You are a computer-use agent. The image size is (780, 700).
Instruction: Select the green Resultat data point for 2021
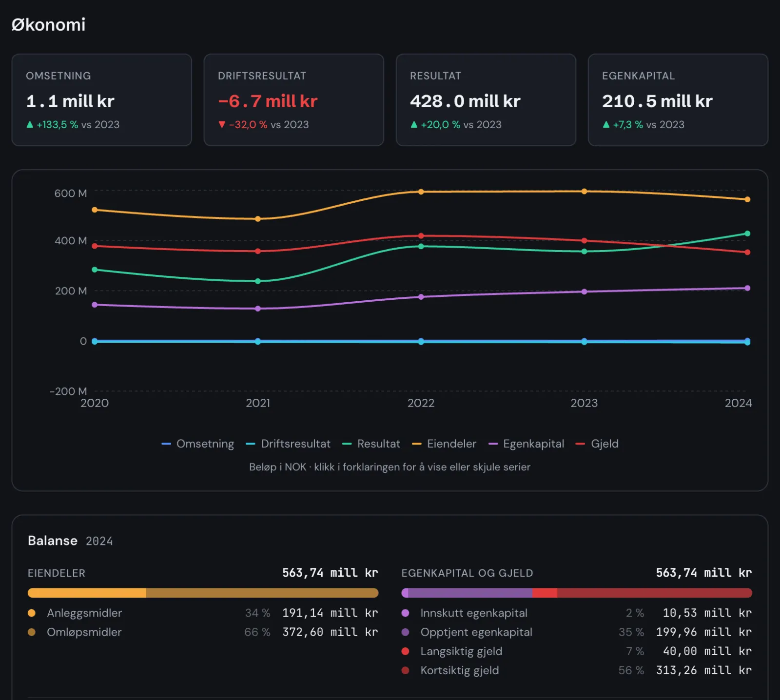click(x=258, y=281)
